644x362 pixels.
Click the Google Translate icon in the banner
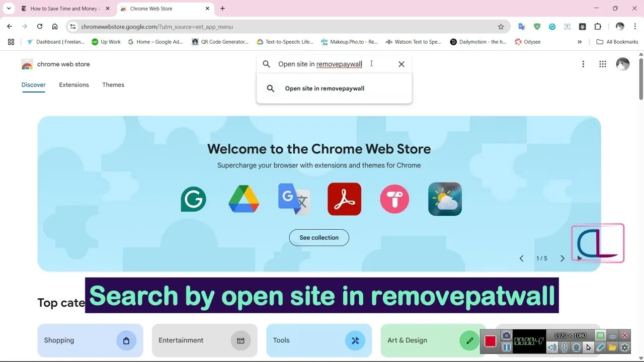[294, 199]
